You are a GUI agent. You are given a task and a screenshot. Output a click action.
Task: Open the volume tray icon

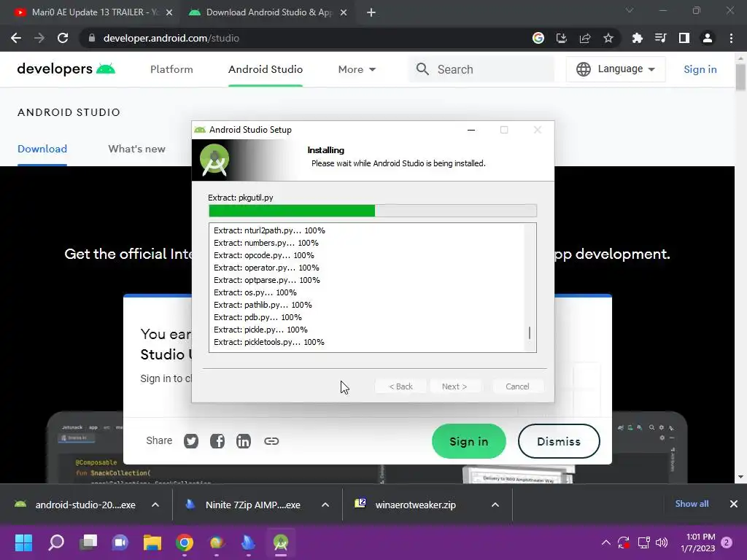click(661, 542)
